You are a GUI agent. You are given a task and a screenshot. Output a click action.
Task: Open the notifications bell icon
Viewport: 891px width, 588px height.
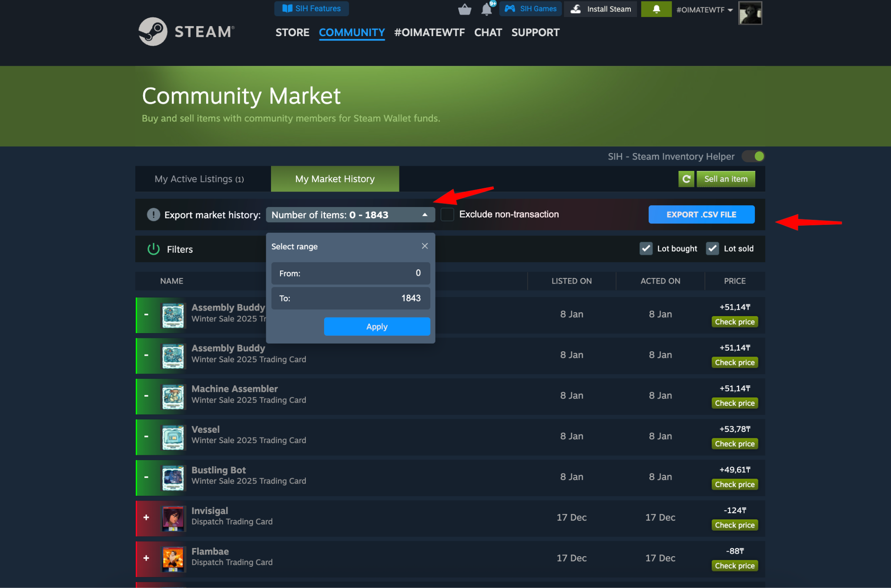click(x=486, y=9)
